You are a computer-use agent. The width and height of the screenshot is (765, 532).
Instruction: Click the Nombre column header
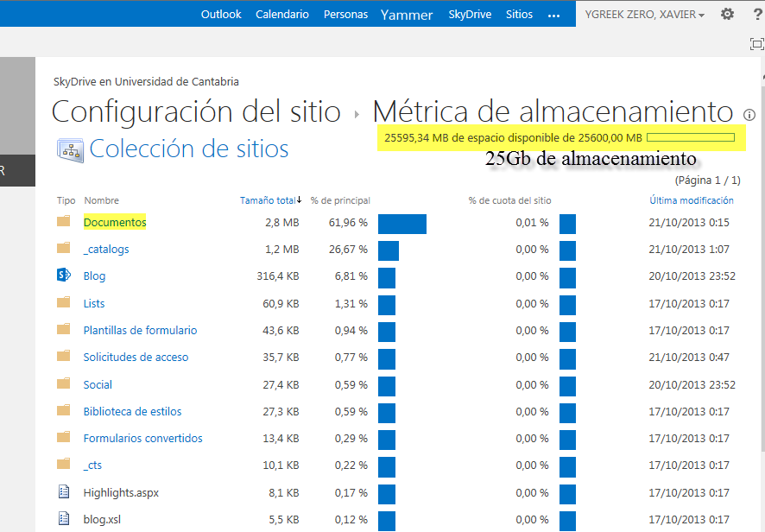102,200
